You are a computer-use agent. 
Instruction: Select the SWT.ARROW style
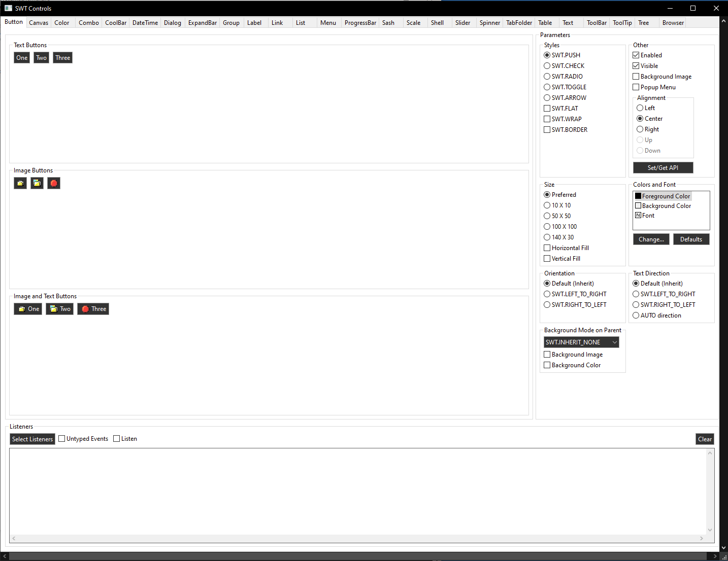click(565, 98)
